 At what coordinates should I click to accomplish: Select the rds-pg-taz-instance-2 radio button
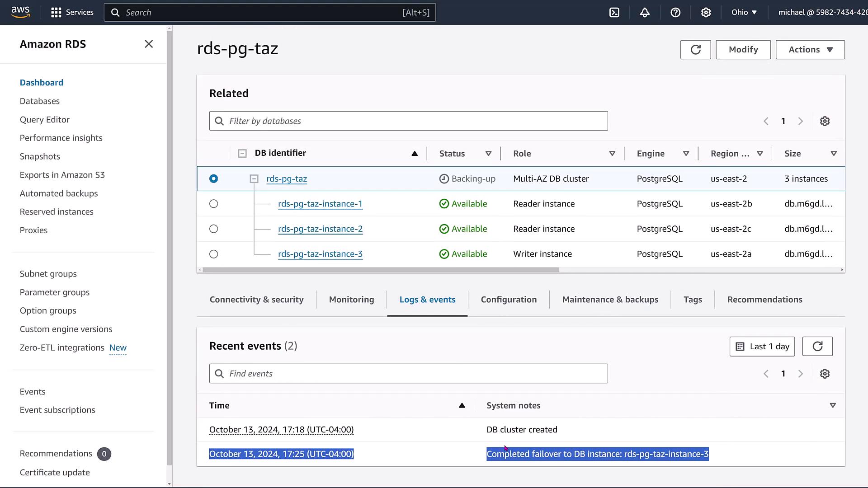(x=214, y=229)
